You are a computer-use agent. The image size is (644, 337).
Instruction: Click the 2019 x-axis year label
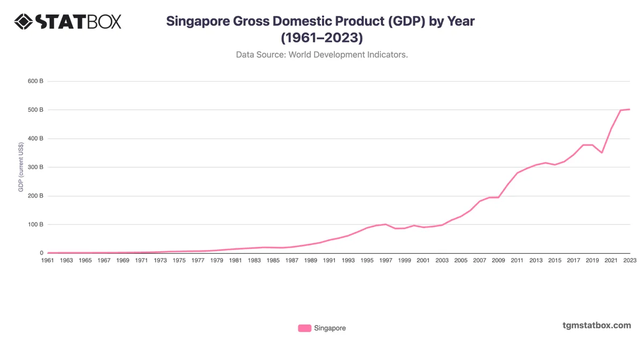tap(592, 260)
